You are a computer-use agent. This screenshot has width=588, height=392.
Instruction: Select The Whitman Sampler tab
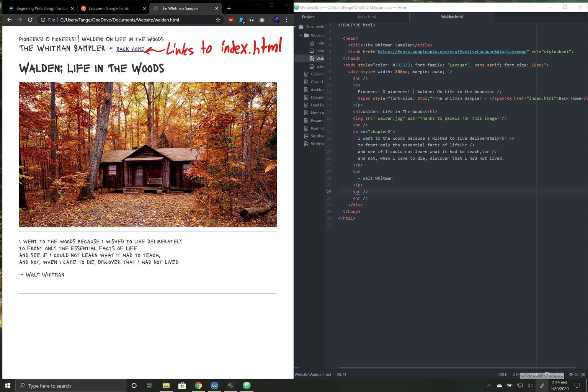pyautogui.click(x=185, y=8)
